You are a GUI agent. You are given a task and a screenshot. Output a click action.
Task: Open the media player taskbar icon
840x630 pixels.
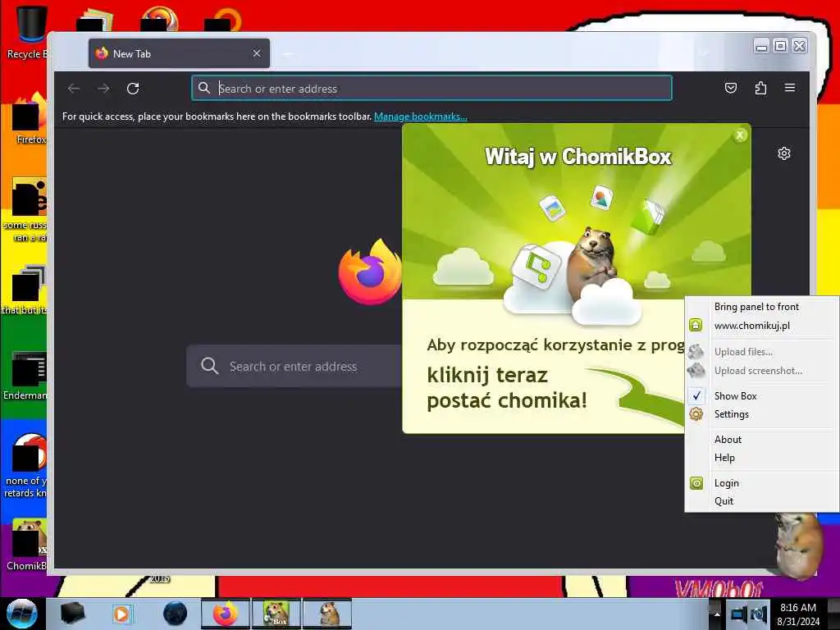click(x=123, y=614)
